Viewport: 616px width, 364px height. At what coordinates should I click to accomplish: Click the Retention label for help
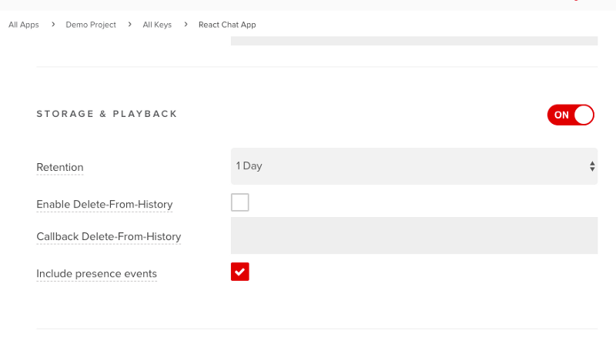tap(60, 167)
